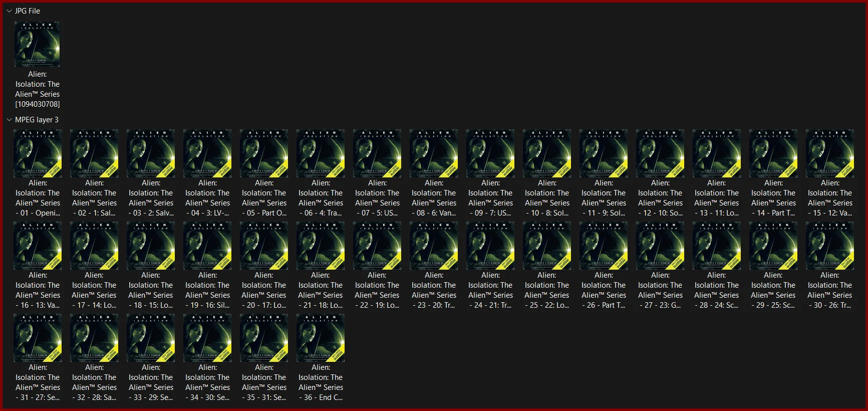The image size is (868, 411).
Task: Choose thumbnail of track 12 - 10: So...
Action: coord(660,153)
